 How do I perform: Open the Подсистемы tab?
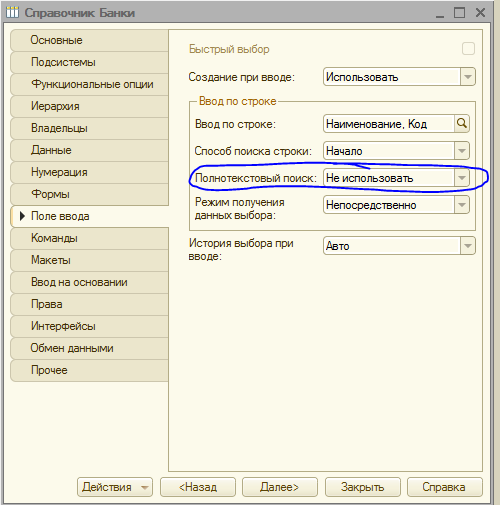click(x=89, y=62)
